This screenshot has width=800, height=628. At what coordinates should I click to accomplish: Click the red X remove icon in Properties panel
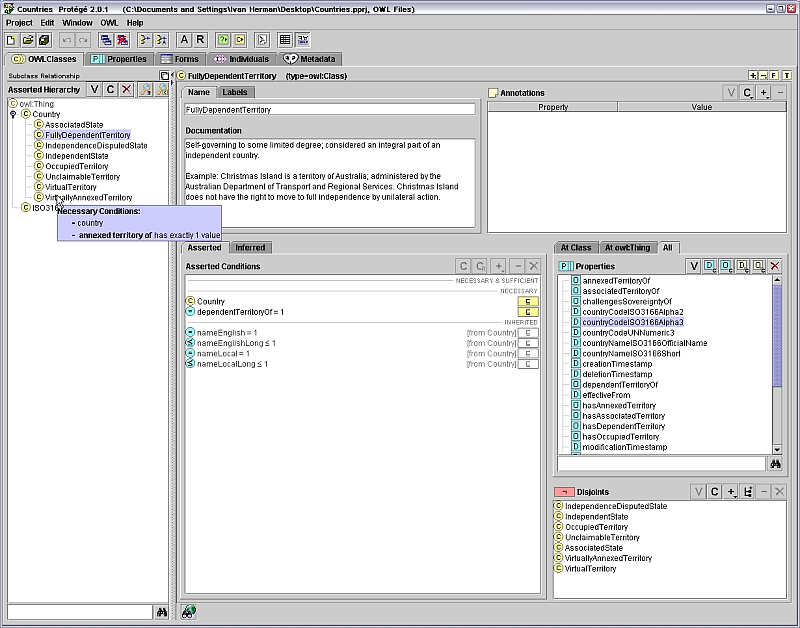[774, 266]
